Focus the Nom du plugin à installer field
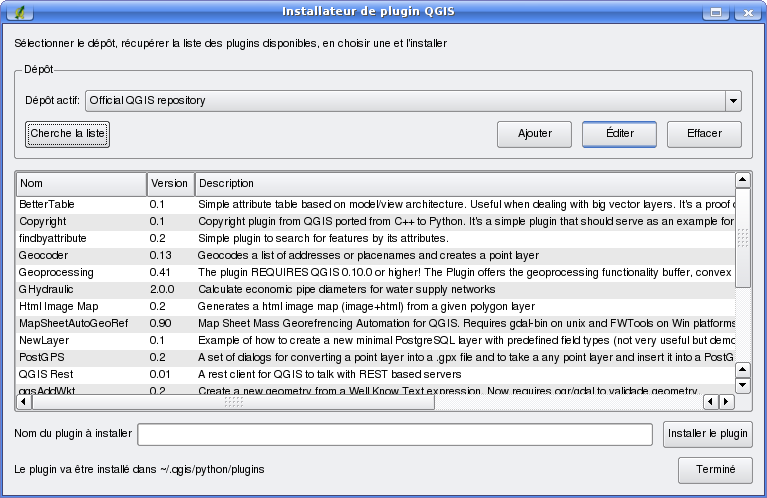The width and height of the screenshot is (767, 498). 395,434
